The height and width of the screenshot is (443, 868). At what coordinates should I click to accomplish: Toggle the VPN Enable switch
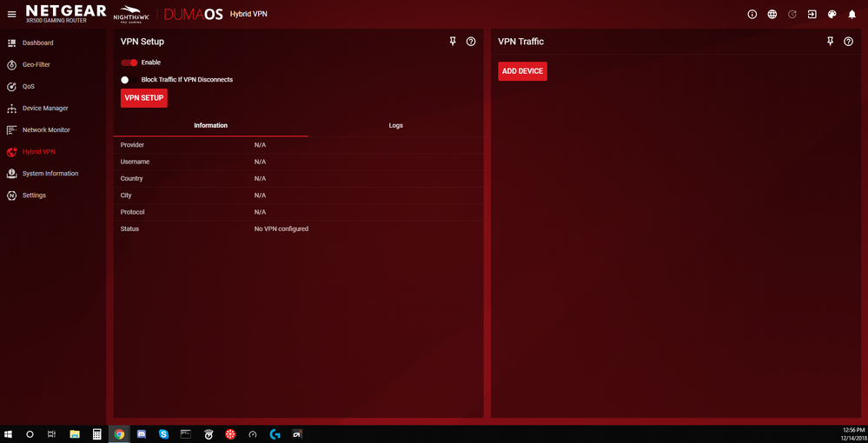tap(129, 63)
